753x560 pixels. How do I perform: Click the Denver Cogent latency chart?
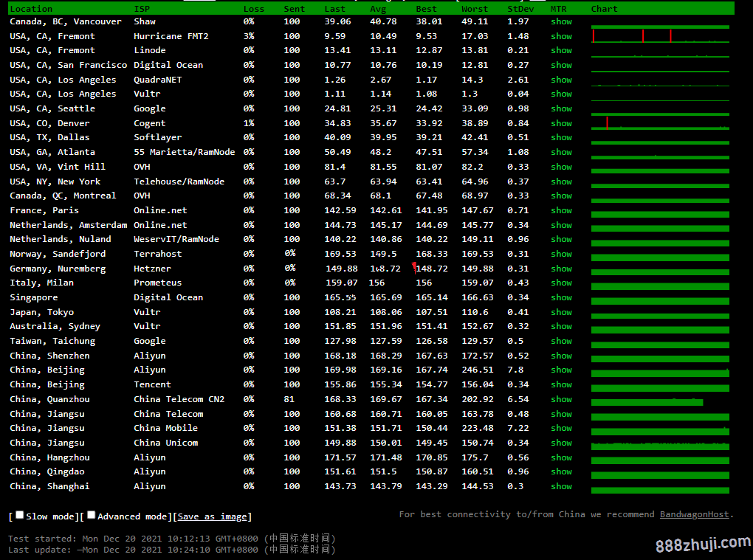point(660,123)
